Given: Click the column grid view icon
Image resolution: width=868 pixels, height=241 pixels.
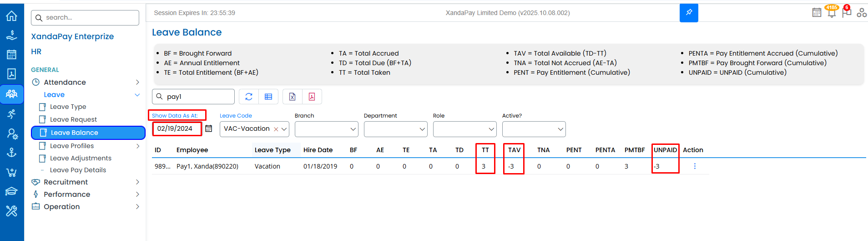Looking at the screenshot, I should pos(268,97).
